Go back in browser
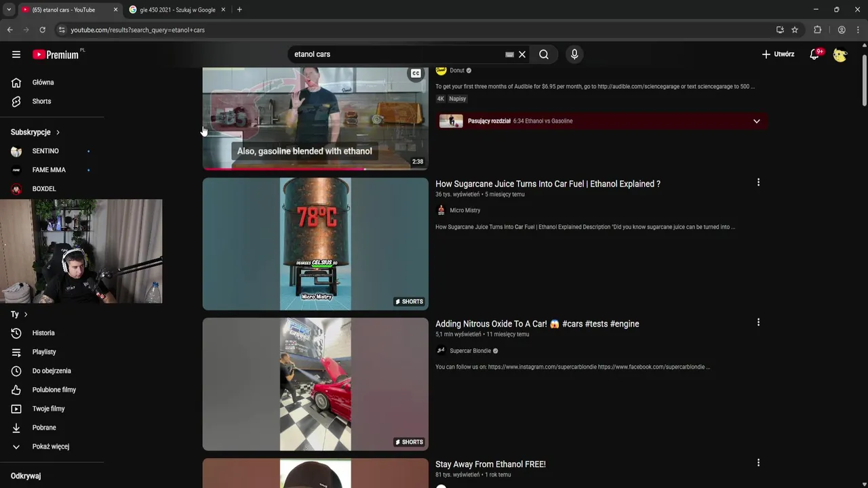This screenshot has height=488, width=868. tap(9, 30)
